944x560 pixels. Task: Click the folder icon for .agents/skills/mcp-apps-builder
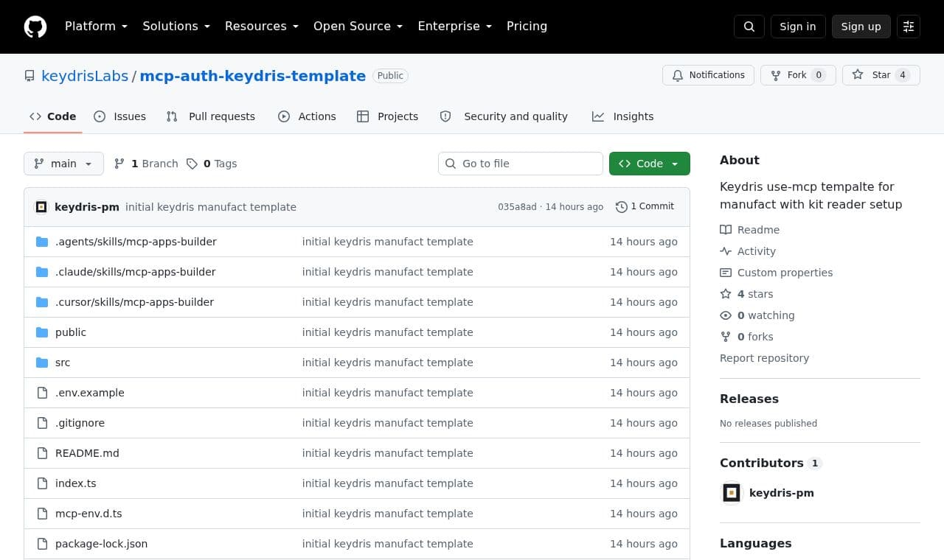click(42, 242)
